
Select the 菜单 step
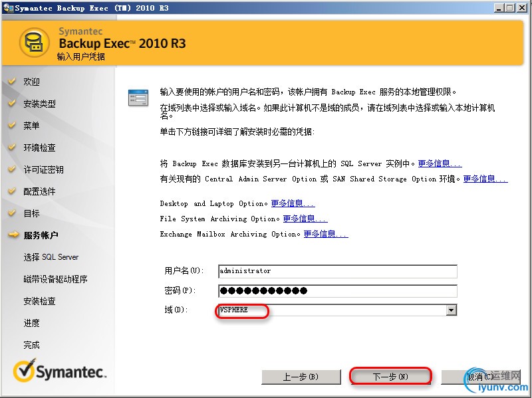(31, 126)
